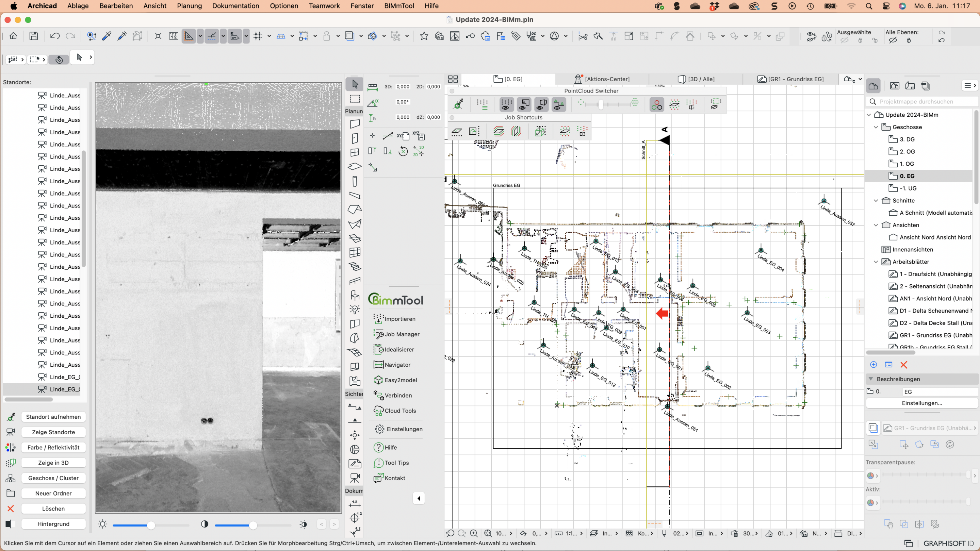Click the Favorites star icon in toolbar

click(x=424, y=36)
